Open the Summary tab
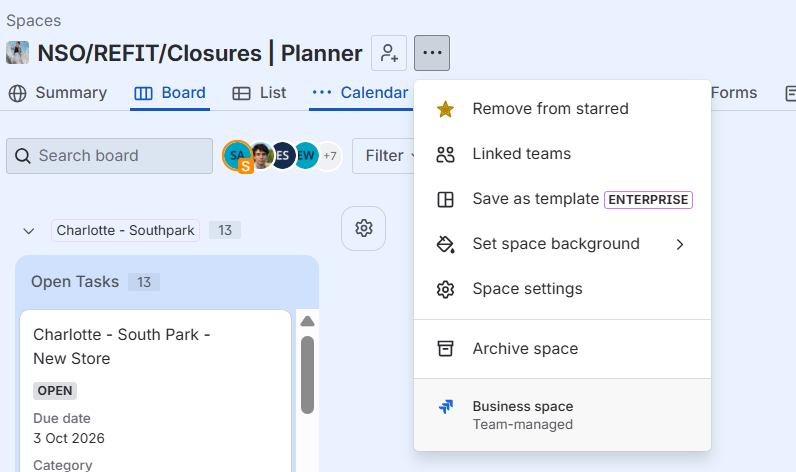 [58, 93]
